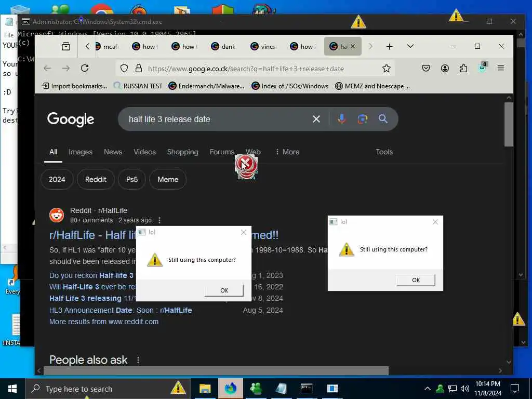Switch to the 'vines' tab
This screenshot has width=532, height=399.
(263, 46)
